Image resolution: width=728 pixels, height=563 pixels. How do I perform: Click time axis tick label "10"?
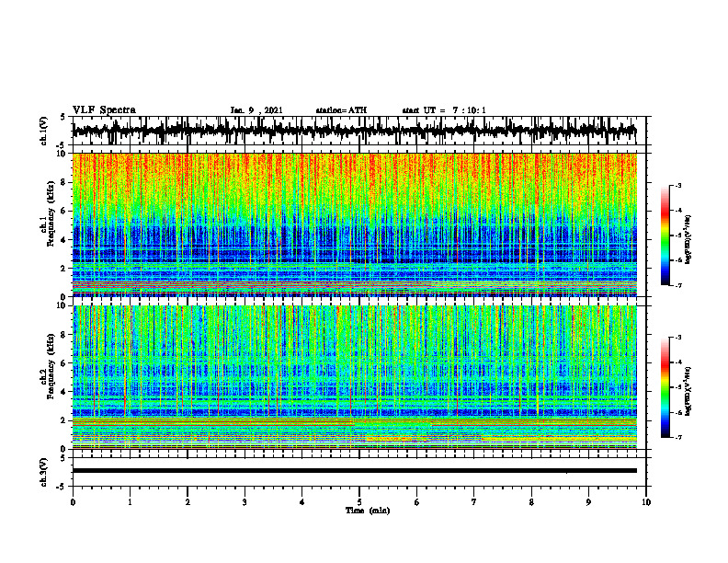646,502
